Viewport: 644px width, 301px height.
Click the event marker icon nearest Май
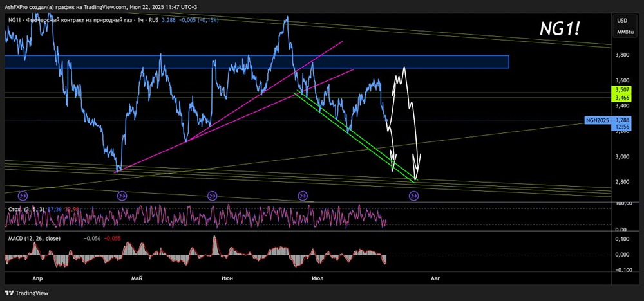coord(122,196)
